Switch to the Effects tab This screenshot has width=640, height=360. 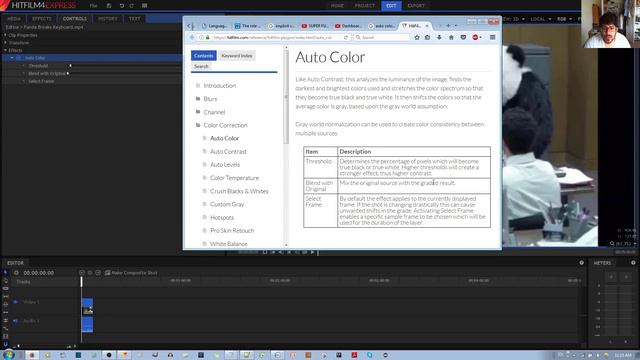point(42,19)
